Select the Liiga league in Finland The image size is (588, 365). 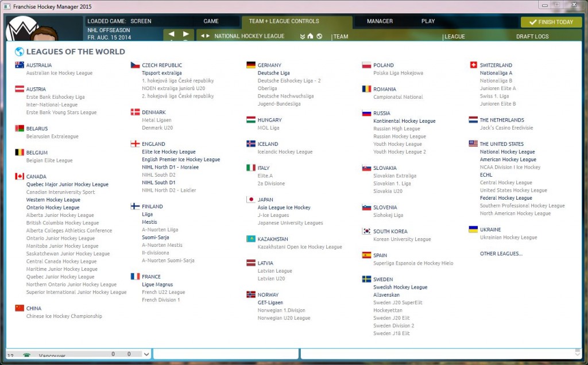tap(147, 215)
